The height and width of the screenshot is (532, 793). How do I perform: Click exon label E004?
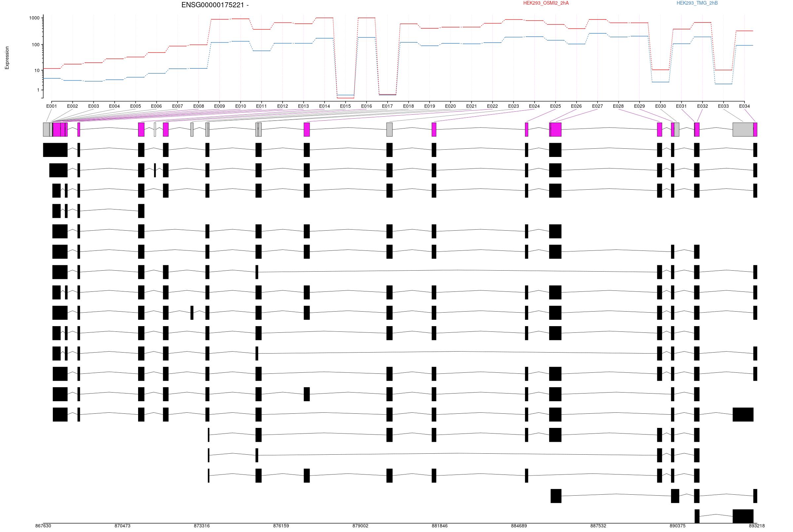114,106
